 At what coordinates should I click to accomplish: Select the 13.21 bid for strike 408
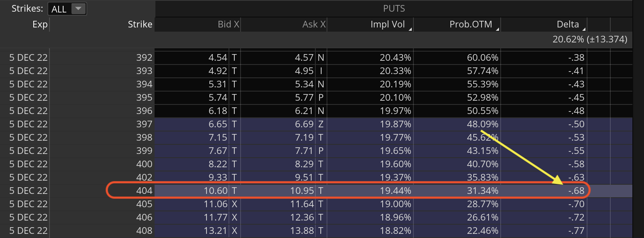click(217, 231)
